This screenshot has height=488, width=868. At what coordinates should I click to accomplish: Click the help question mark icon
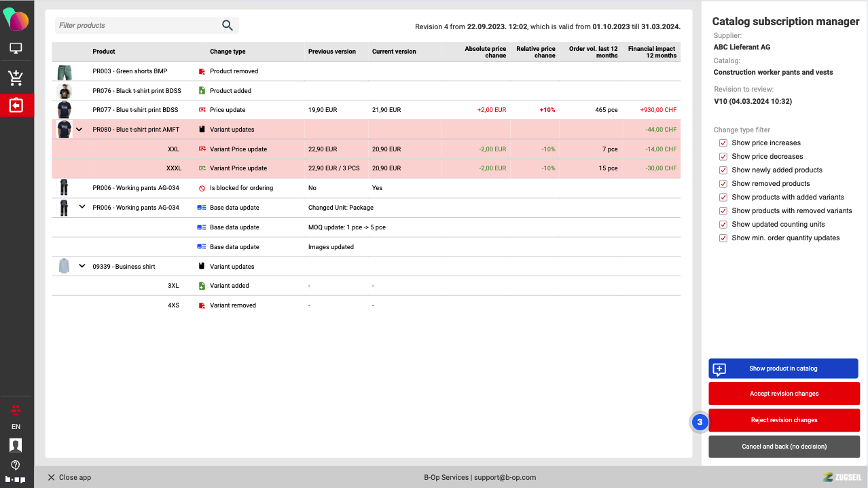tap(16, 465)
